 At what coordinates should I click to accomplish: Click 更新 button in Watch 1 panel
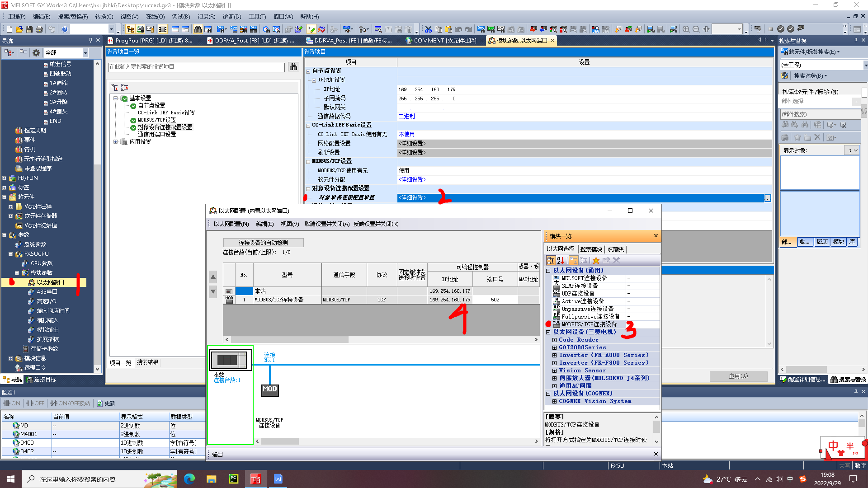coord(107,404)
